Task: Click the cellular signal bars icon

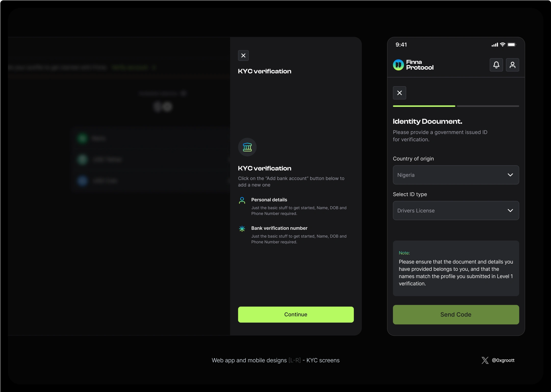Action: pos(494,45)
